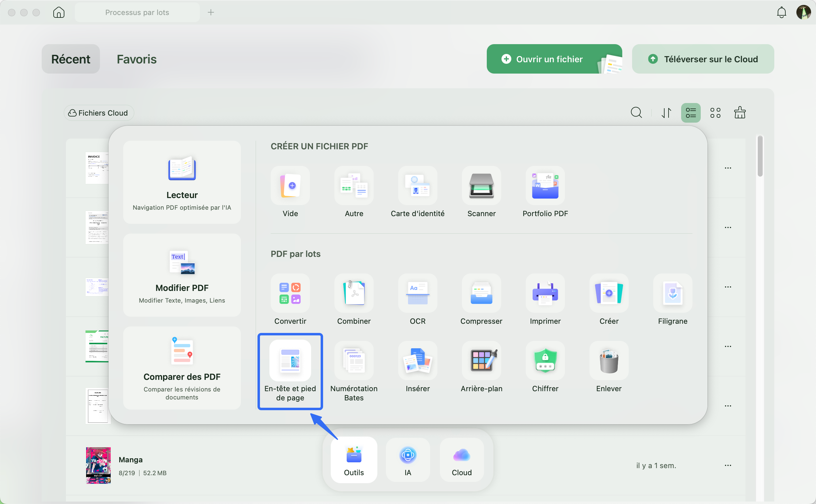Open the Modifier PDF editing card

pyautogui.click(x=182, y=275)
